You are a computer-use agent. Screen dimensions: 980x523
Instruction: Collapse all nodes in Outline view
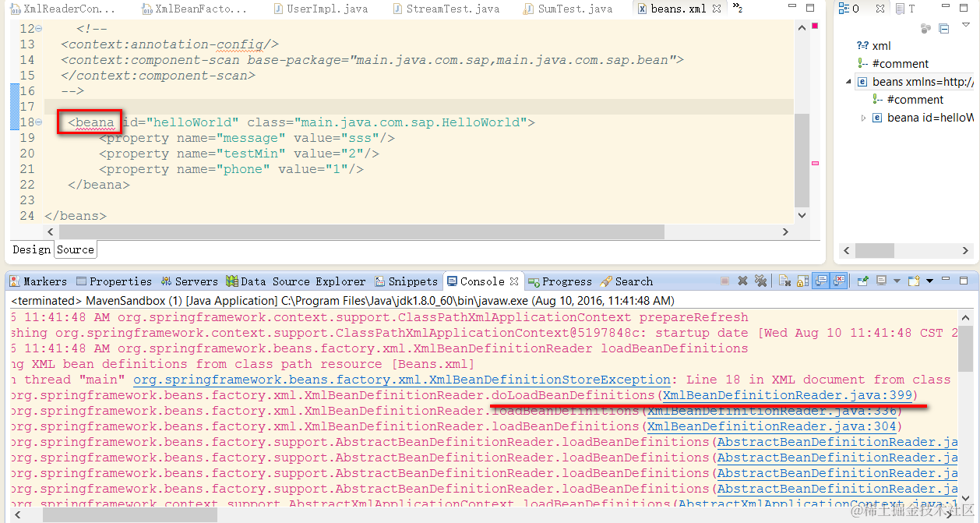pos(943,29)
